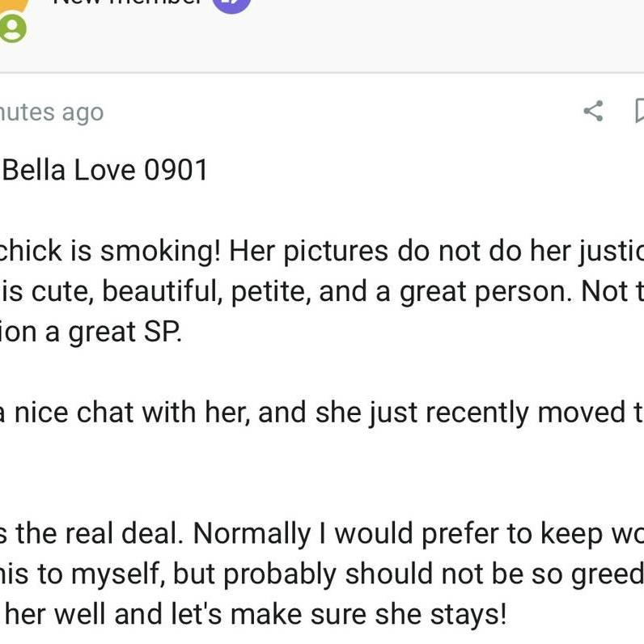This screenshot has width=644, height=644.
Task: Click the purple member badge icon
Action: click(x=231, y=4)
